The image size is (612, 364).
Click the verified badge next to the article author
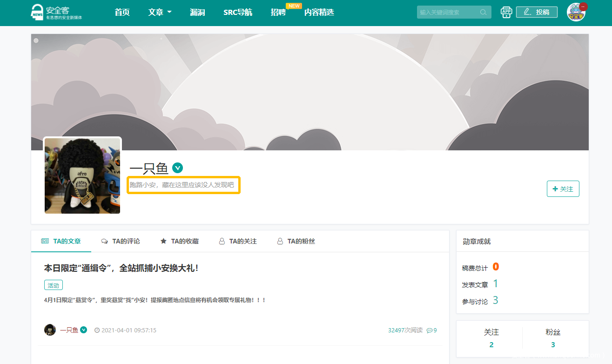84,330
